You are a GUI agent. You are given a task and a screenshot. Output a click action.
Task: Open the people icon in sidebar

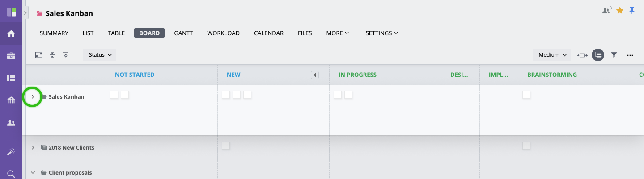coord(11,123)
